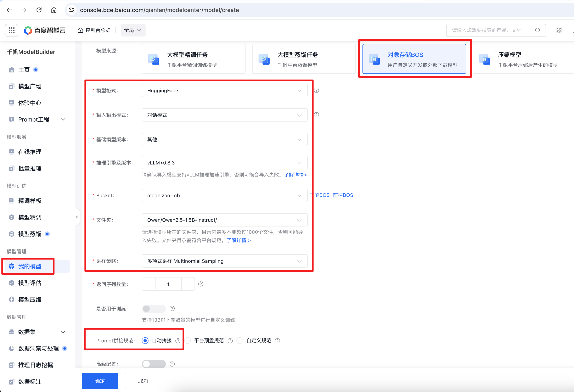
Task: Click the 批量推理 sidebar icon
Action: coord(11,169)
